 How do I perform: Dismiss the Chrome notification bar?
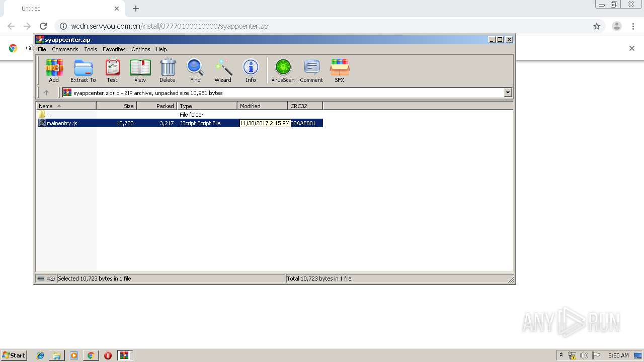(x=632, y=48)
